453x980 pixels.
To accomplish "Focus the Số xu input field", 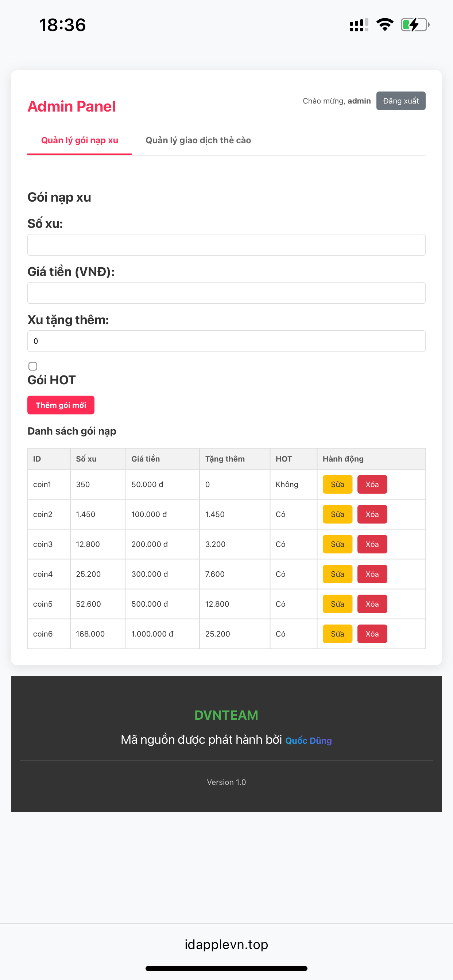I will coord(226,245).
